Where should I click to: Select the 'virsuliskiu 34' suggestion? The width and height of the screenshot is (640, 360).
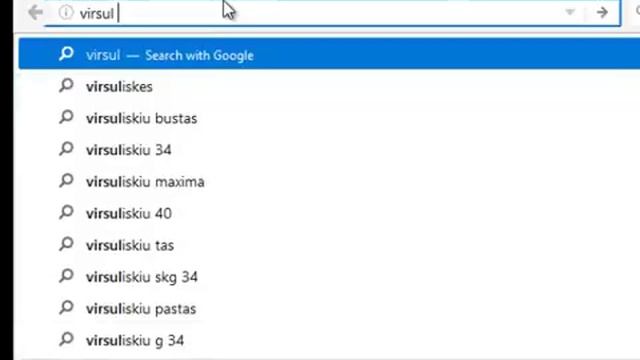click(x=329, y=150)
